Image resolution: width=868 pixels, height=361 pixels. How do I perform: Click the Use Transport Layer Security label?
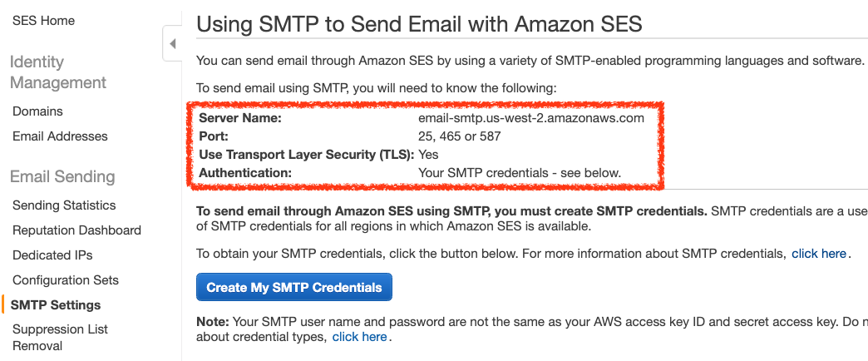tap(304, 155)
